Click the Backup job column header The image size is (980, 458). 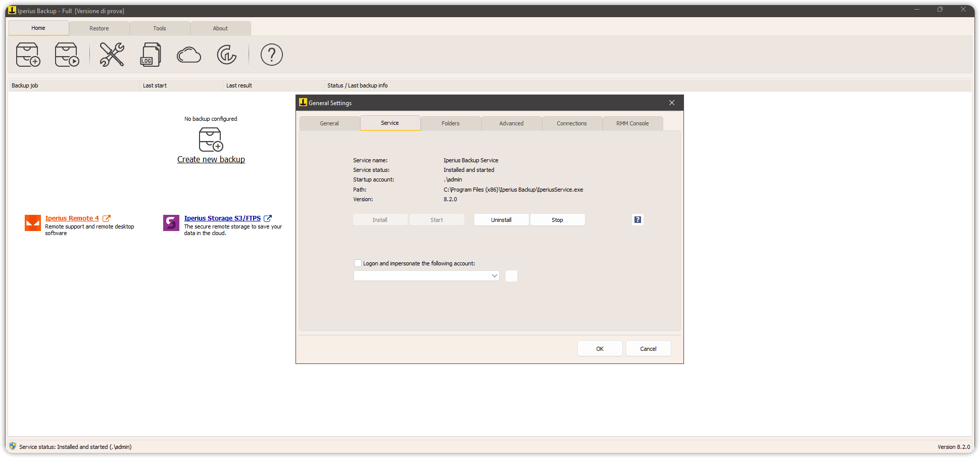click(x=74, y=85)
